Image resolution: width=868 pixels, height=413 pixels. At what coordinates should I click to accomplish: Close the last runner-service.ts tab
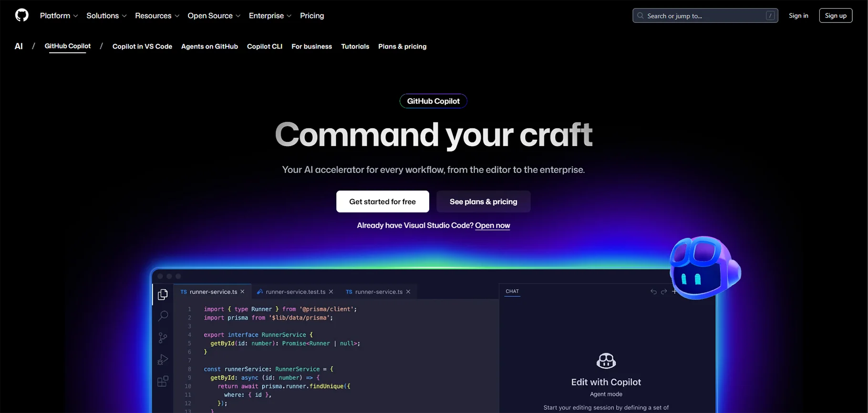click(x=408, y=292)
